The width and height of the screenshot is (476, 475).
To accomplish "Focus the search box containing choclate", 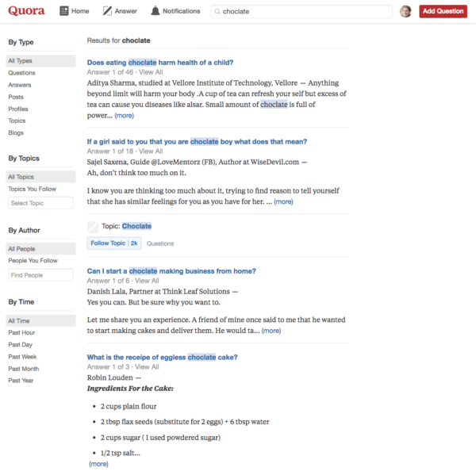I will click(301, 12).
